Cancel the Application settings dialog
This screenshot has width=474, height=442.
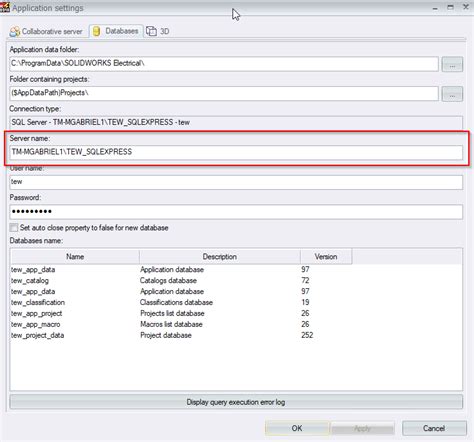[x=434, y=428]
